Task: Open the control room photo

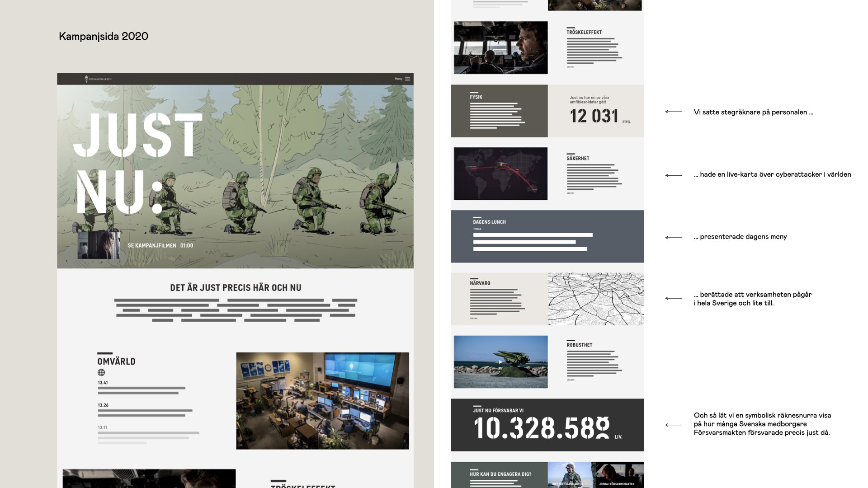Action: pyautogui.click(x=322, y=401)
